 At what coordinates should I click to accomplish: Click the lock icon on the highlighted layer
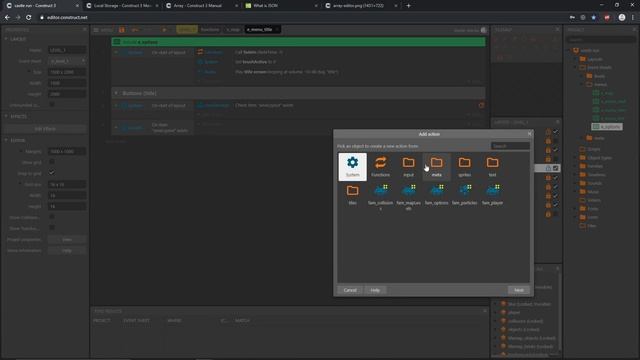click(548, 168)
